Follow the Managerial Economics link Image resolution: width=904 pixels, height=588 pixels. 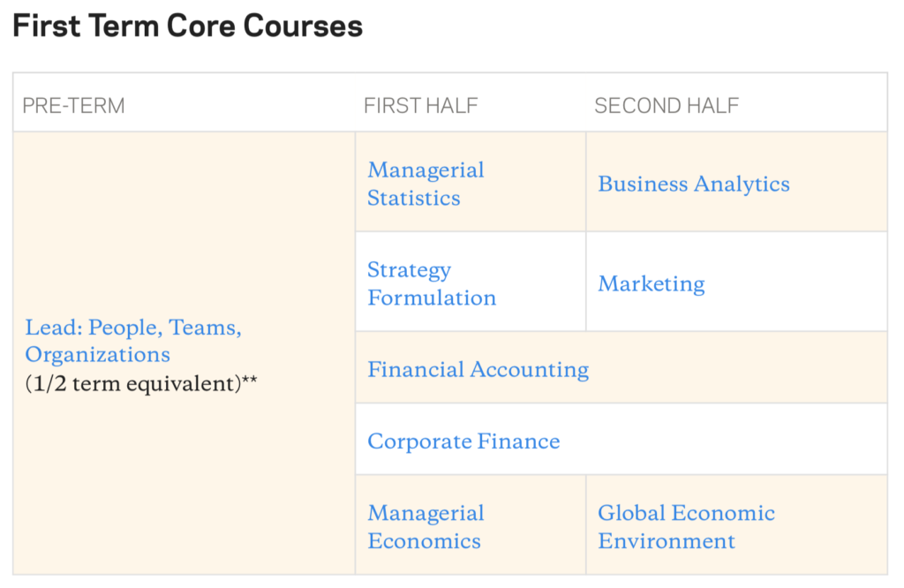coord(426,526)
